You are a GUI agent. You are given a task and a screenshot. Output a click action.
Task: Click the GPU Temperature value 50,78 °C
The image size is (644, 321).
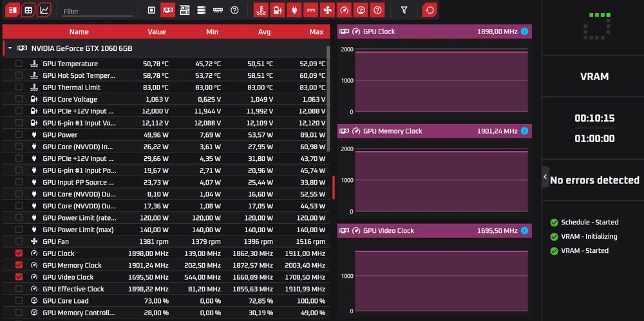[x=156, y=64]
